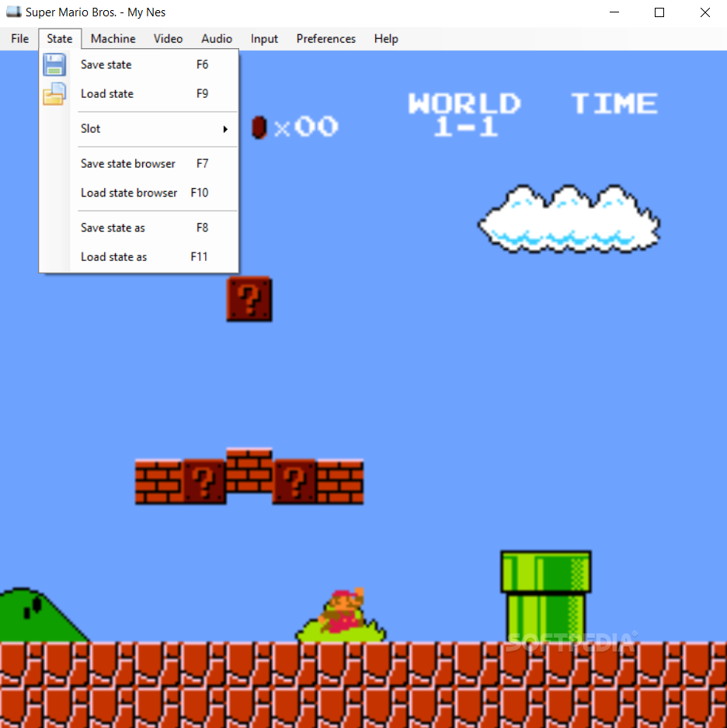Click the lone floating question block

pos(249,299)
